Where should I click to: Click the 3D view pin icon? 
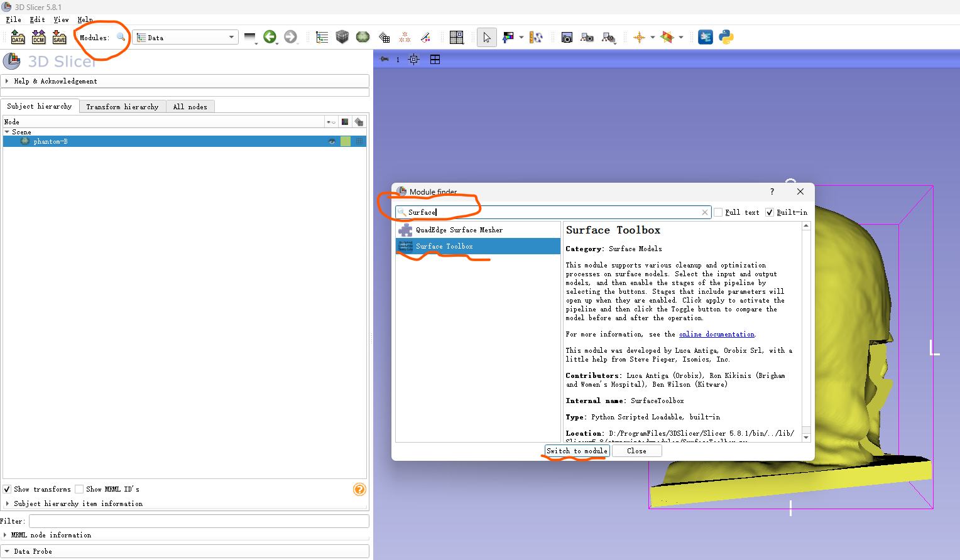[385, 59]
